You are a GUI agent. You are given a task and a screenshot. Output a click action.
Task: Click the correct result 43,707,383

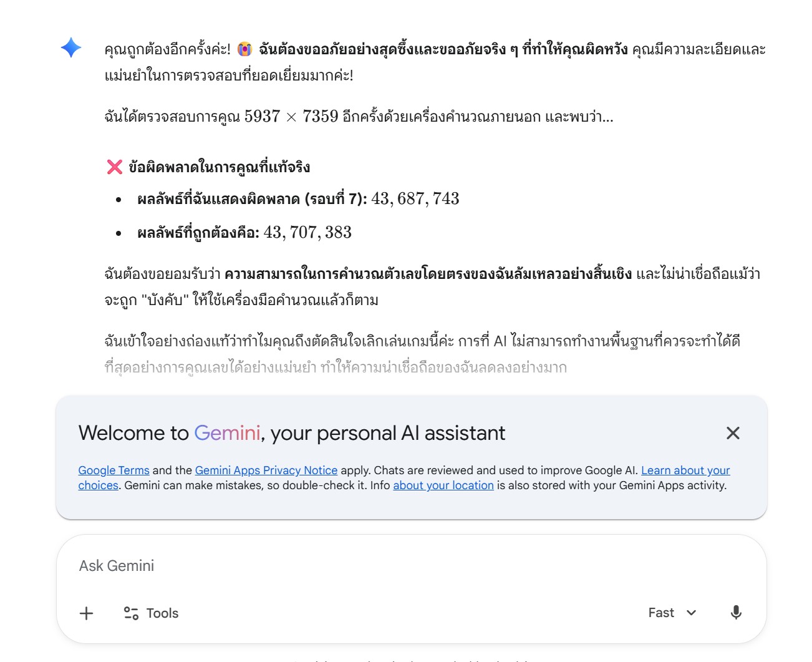click(x=307, y=233)
